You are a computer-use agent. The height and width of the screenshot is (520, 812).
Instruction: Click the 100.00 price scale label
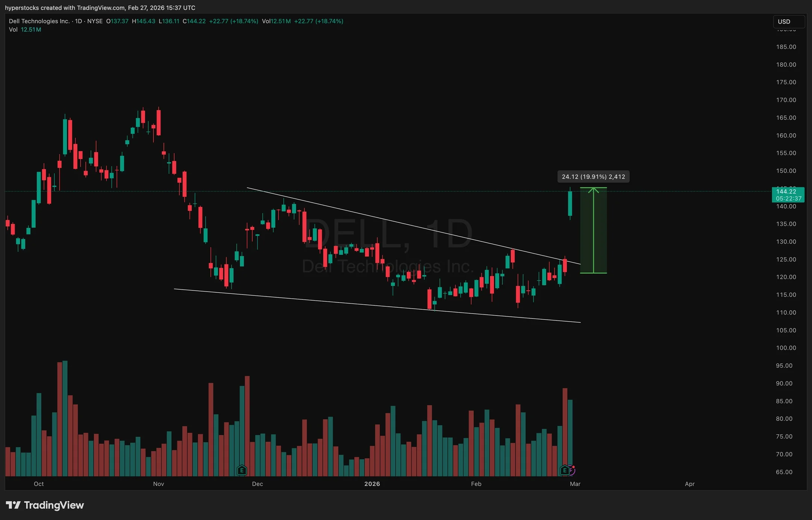[786, 348]
